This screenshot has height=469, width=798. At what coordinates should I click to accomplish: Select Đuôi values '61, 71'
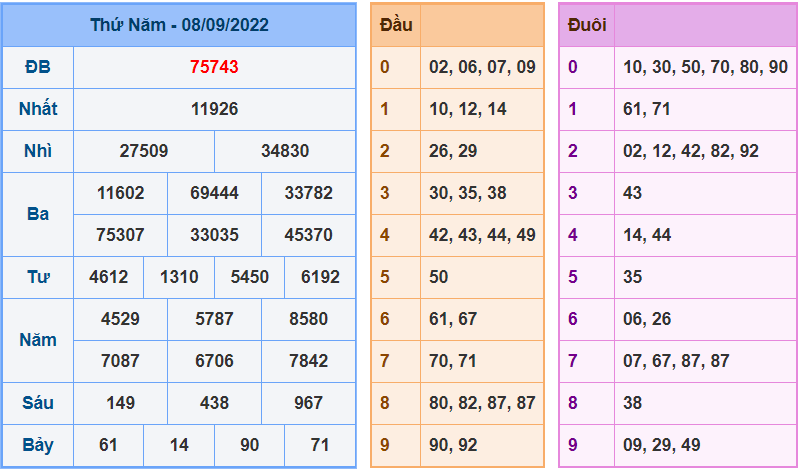pos(647,109)
